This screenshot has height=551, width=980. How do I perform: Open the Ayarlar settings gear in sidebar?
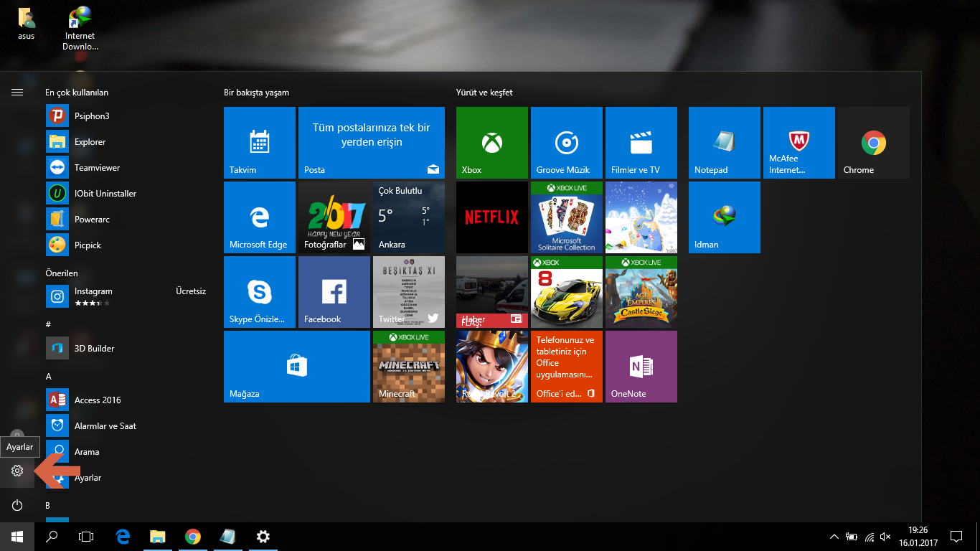click(x=17, y=471)
